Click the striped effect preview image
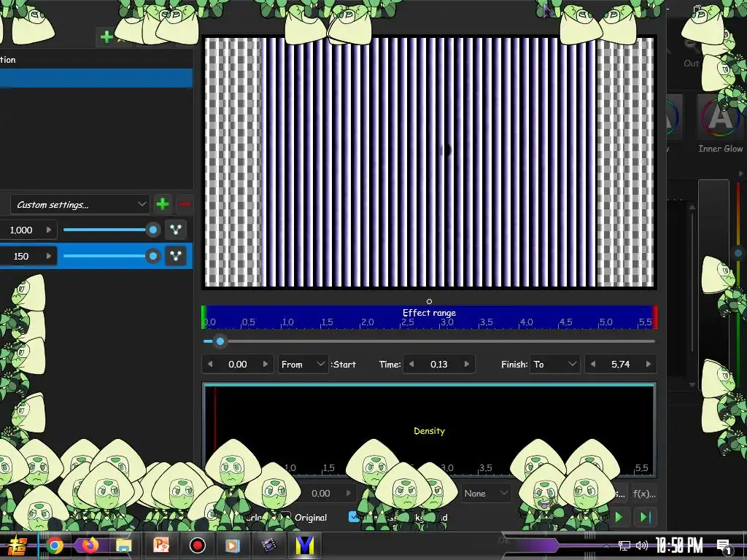 [429, 163]
